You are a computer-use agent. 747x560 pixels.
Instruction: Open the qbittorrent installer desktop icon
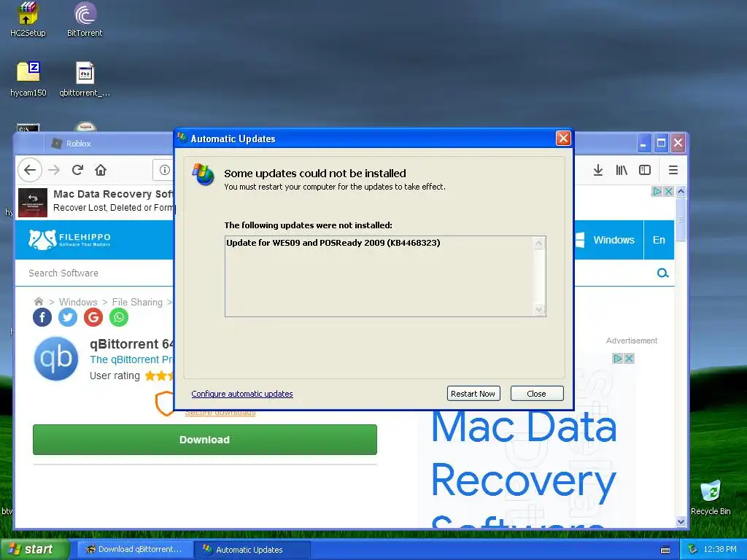[85, 79]
